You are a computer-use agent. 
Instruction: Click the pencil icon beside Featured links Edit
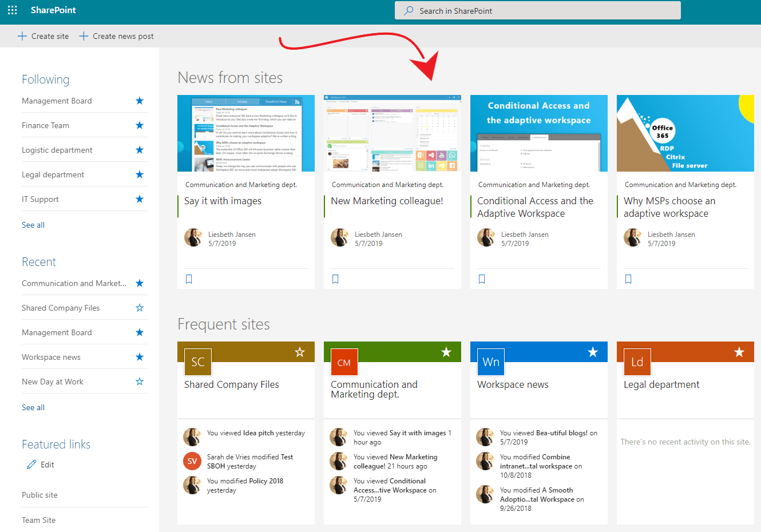point(31,464)
